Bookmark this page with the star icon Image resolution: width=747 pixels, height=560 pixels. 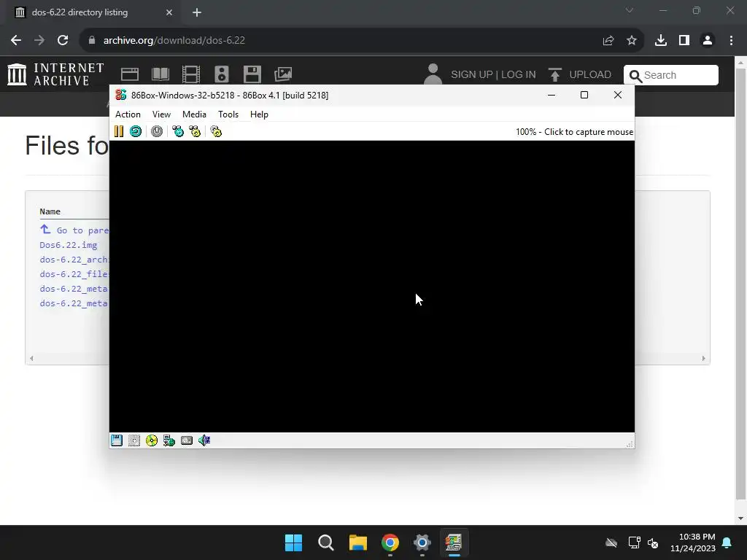632,41
